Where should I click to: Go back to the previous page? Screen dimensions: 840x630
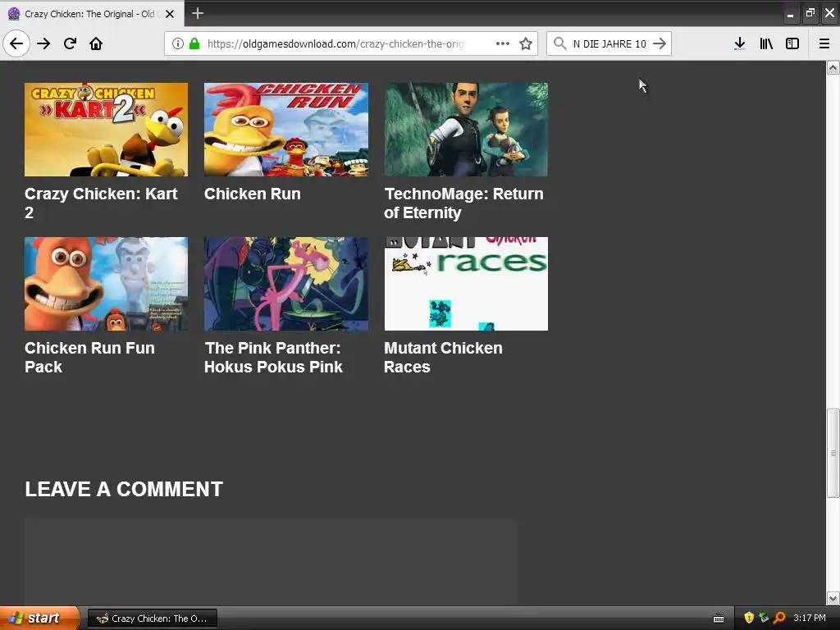point(16,44)
